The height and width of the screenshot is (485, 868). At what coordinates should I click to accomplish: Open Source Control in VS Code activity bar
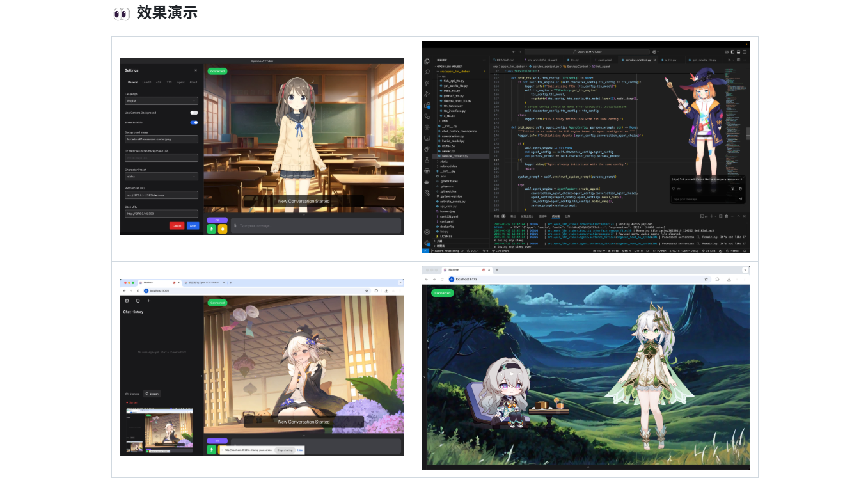(x=427, y=83)
